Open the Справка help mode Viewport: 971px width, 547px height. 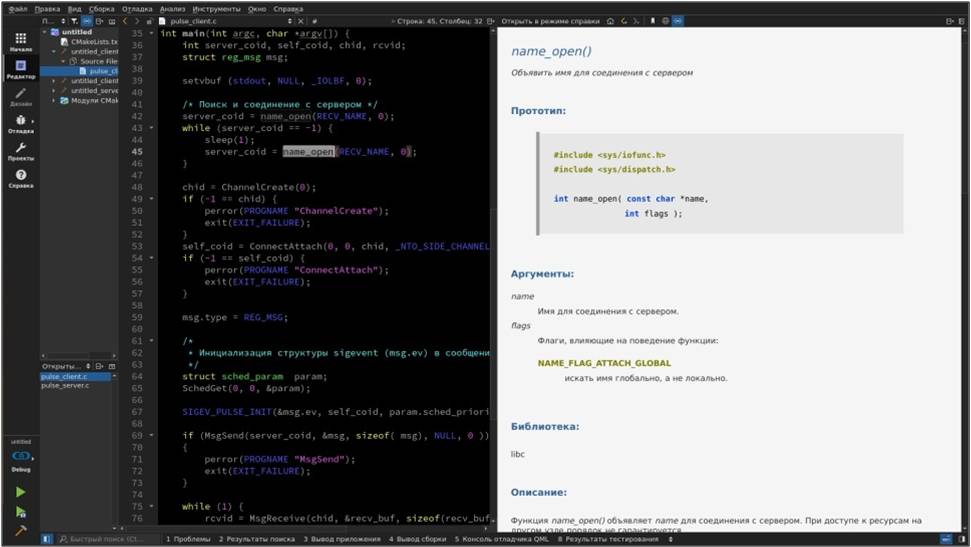pos(20,178)
